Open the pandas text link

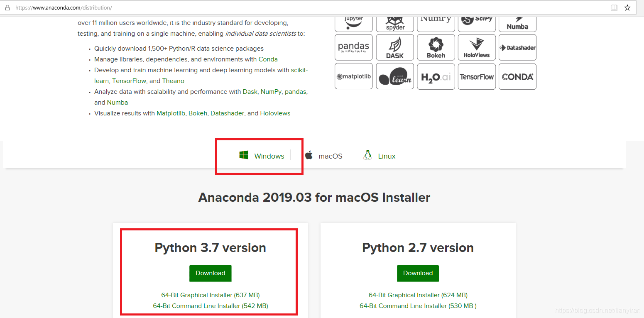[296, 92]
